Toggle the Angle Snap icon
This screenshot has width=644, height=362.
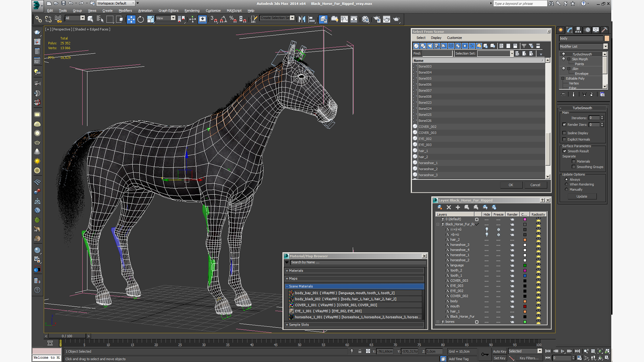(x=223, y=19)
